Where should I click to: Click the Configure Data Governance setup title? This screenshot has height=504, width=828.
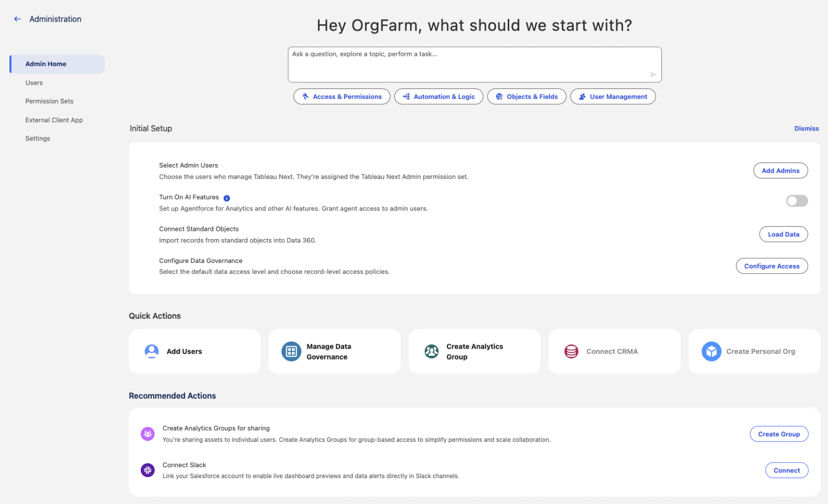(x=201, y=261)
